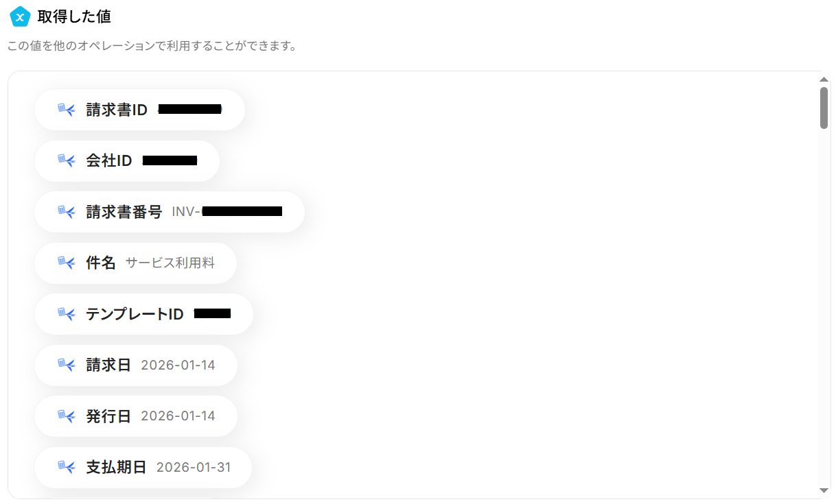Click the icon next to 請求書ID
Image resolution: width=836 pixels, height=504 pixels.
[66, 110]
